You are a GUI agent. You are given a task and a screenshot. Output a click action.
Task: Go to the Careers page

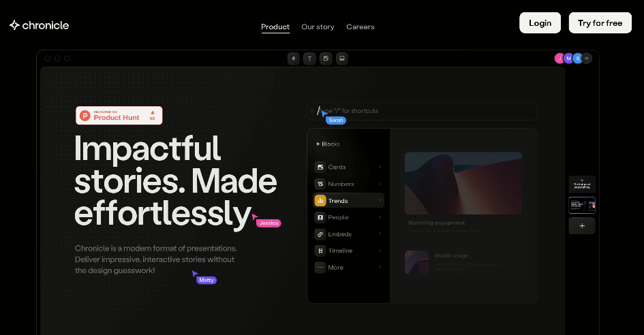360,27
